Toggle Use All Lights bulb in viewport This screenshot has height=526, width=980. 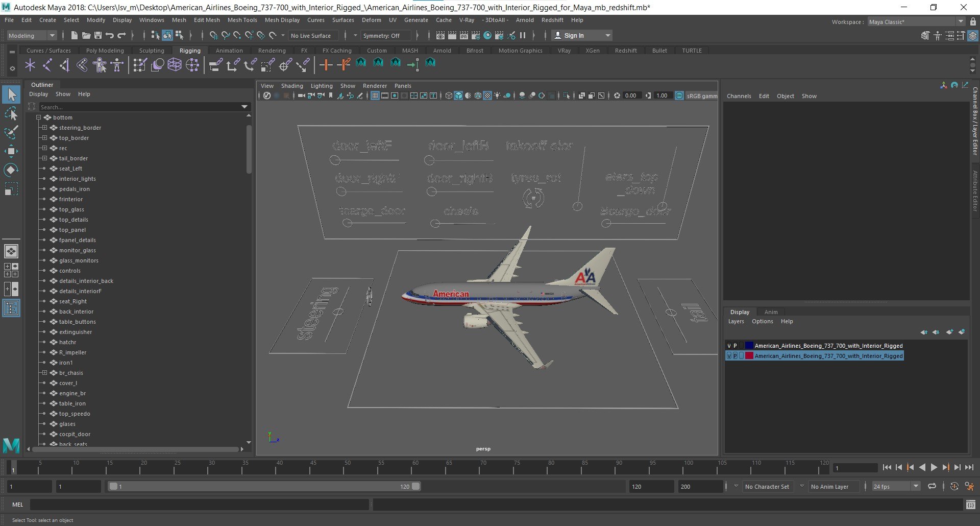(x=497, y=95)
